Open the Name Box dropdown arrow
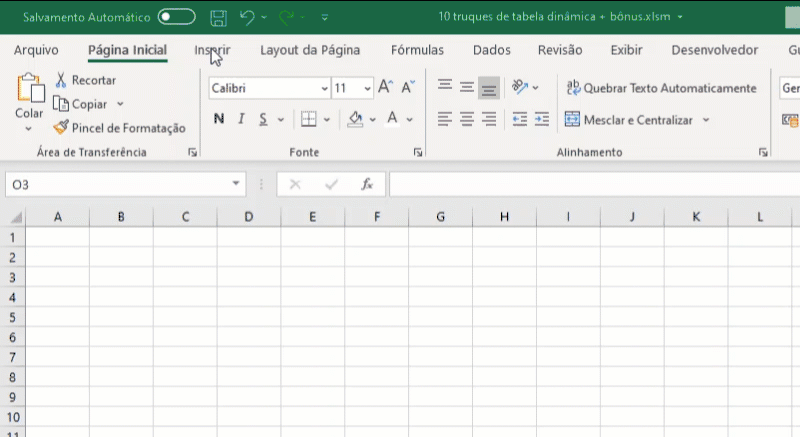 pyautogui.click(x=236, y=184)
